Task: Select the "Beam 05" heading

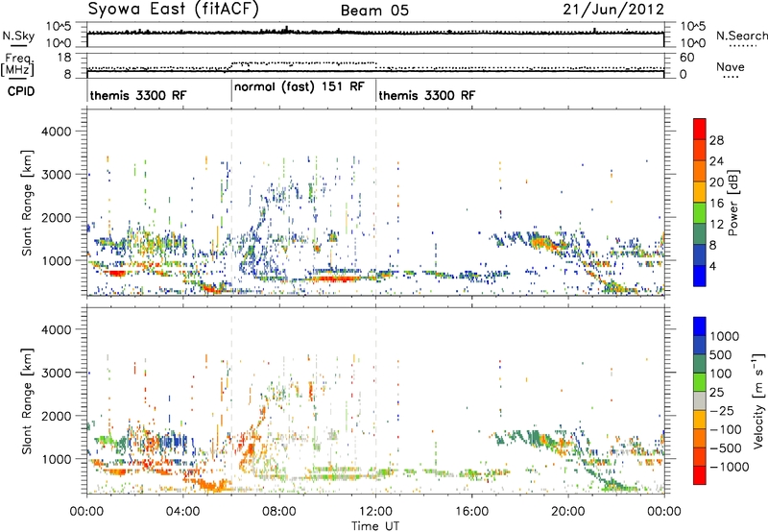Action: 374,11
